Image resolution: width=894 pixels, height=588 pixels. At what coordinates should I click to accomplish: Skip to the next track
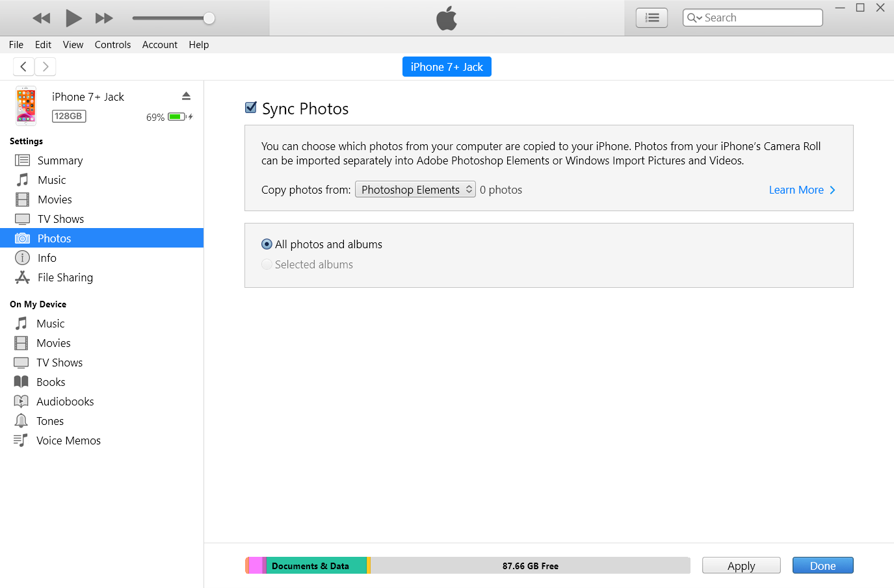[104, 18]
